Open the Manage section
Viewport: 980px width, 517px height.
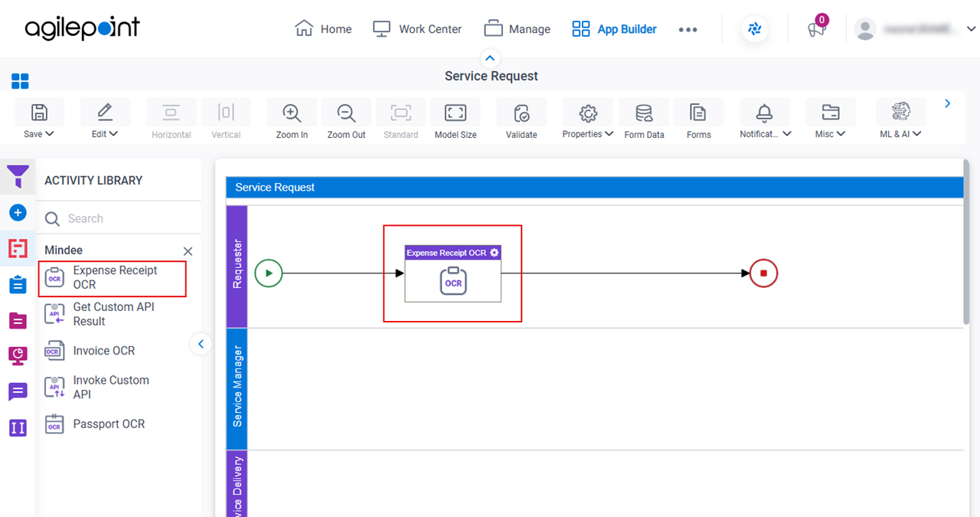(518, 29)
